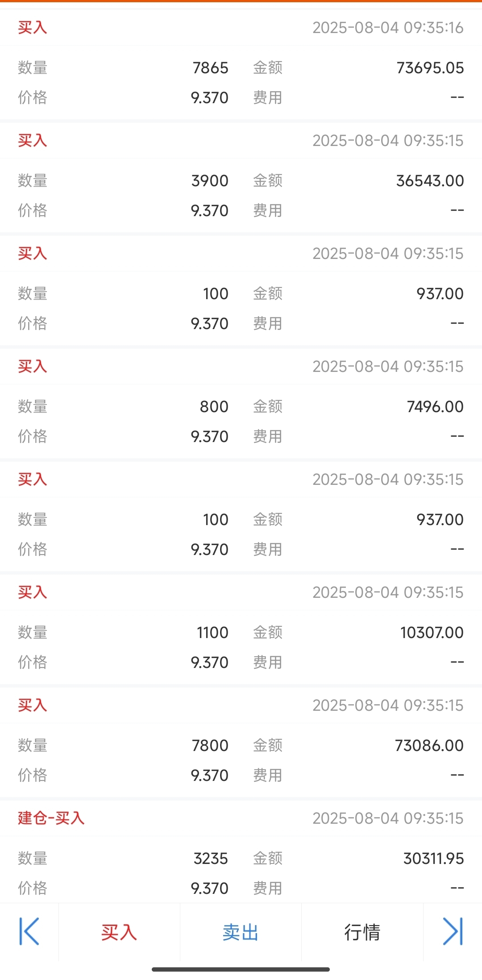Viewport: 482px width, 980px height.
Task: Tap the 3900 quantity value
Action: pos(210,181)
